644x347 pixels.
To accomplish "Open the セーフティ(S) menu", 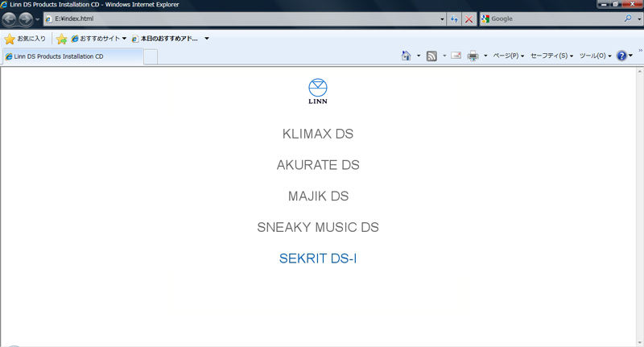I will pos(551,56).
